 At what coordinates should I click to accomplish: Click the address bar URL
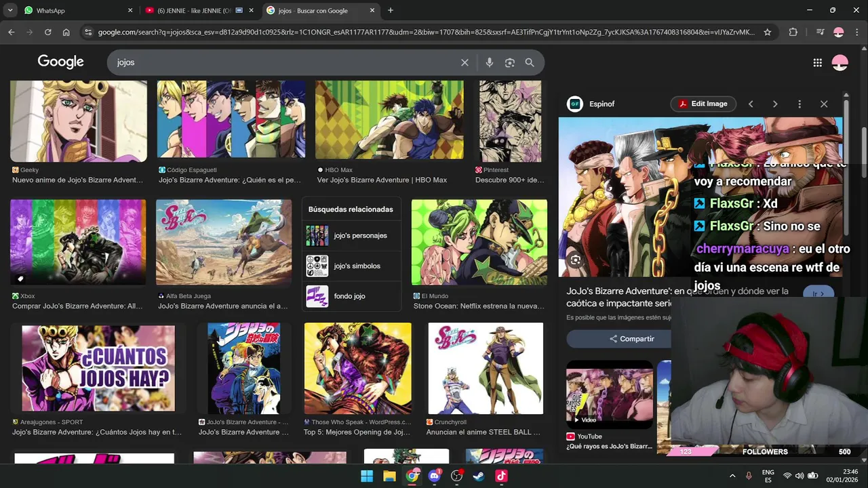pos(426,32)
